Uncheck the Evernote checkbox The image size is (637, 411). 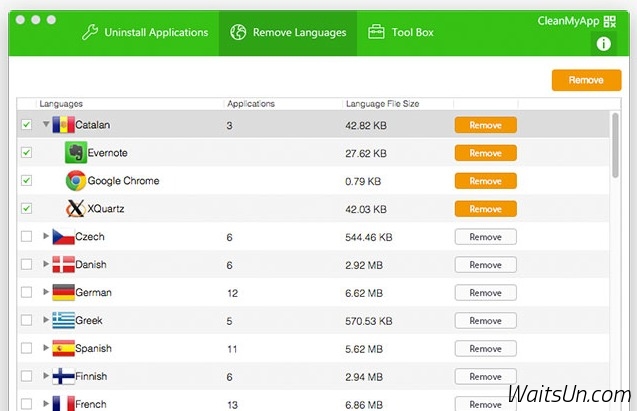tap(26, 153)
